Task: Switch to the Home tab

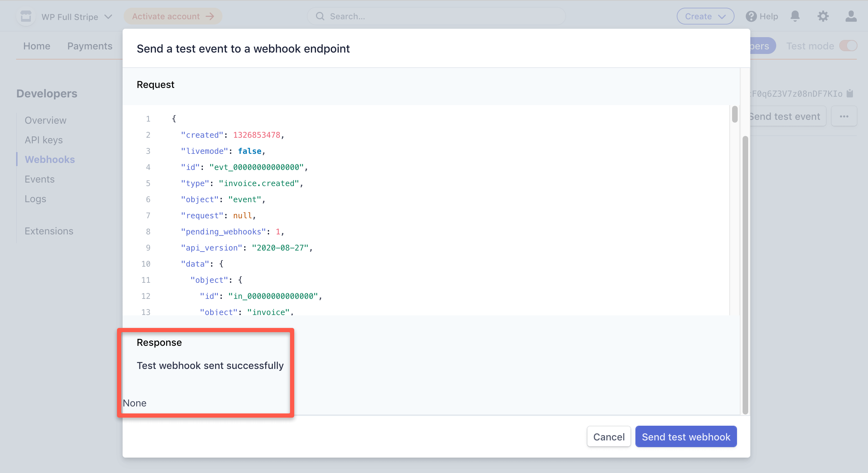Action: pyautogui.click(x=36, y=46)
